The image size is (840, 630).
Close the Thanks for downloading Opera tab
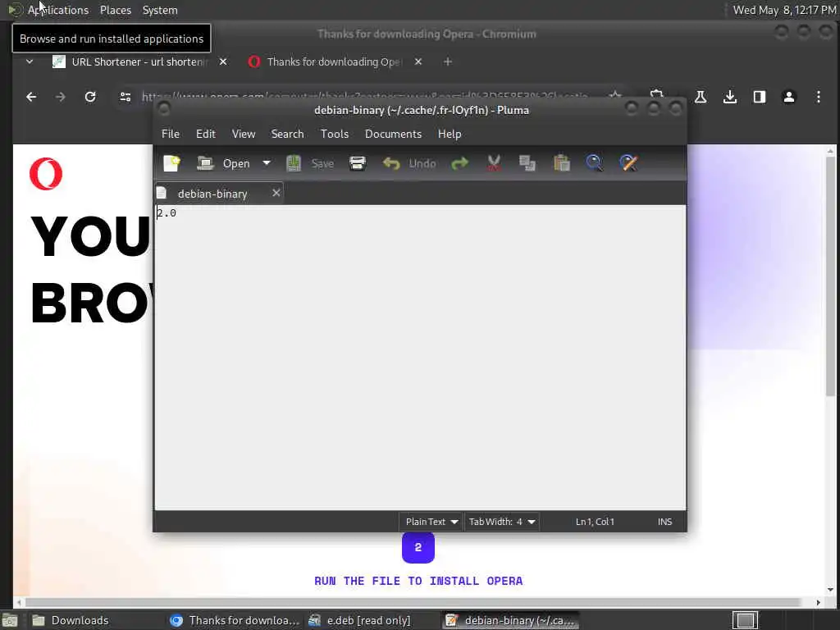[418, 62]
